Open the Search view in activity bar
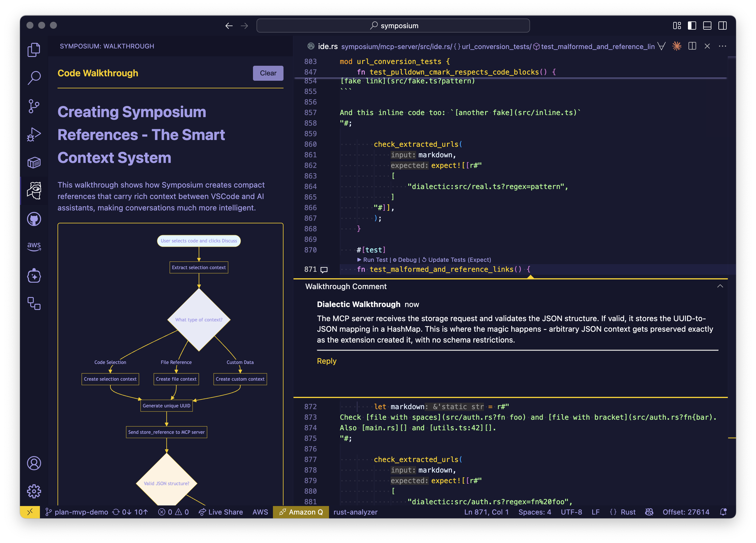 click(x=34, y=78)
